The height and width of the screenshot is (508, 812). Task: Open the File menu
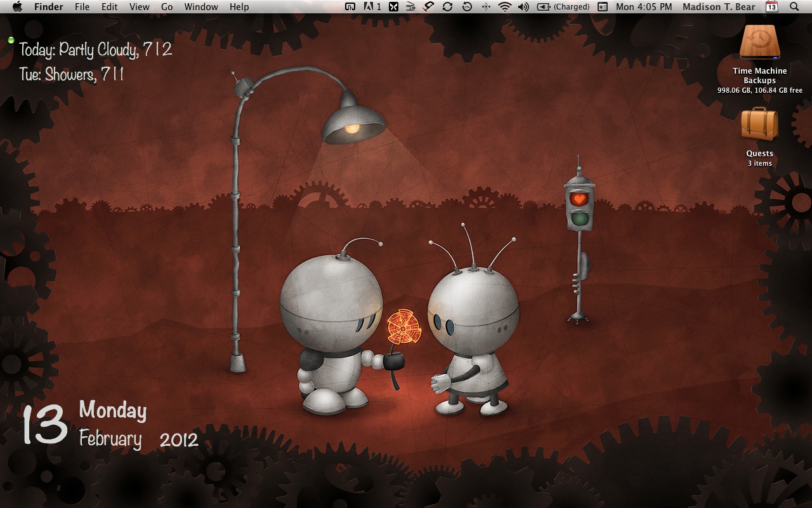coord(82,6)
